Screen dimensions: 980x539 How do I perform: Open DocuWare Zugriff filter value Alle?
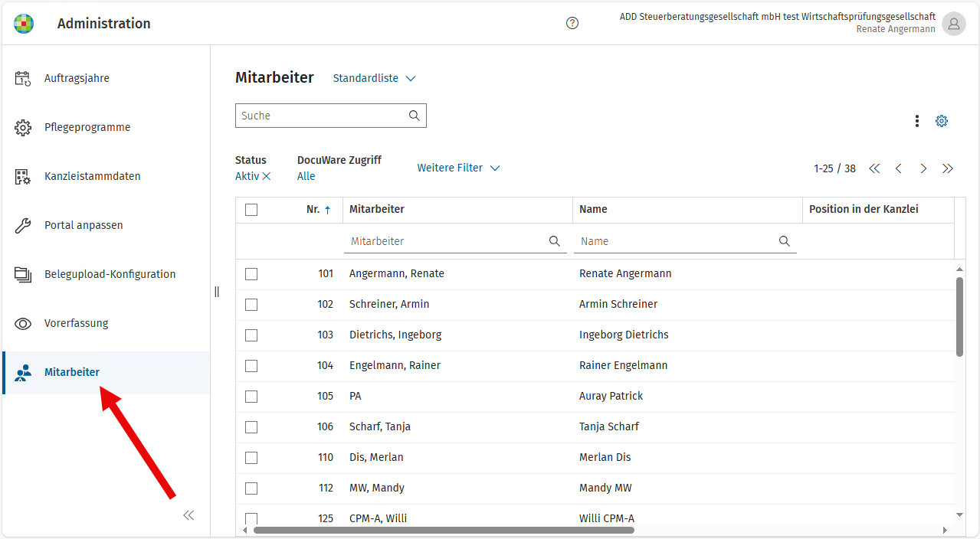(x=306, y=176)
